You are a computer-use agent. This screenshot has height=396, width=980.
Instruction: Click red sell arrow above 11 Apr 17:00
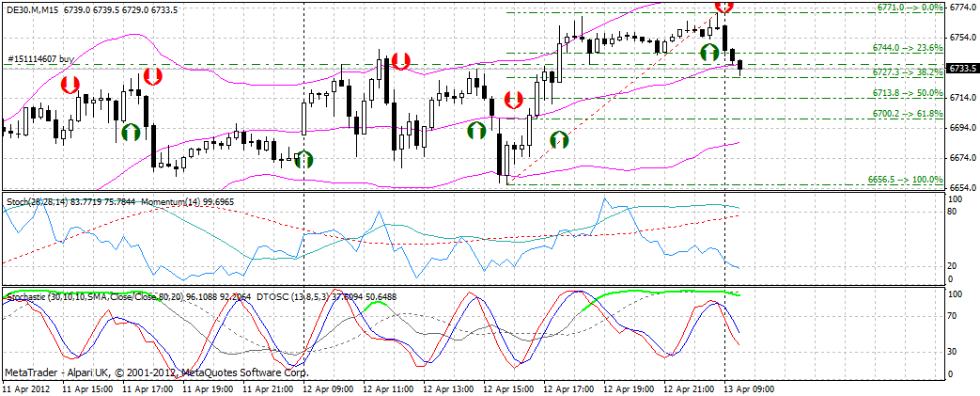(x=152, y=76)
